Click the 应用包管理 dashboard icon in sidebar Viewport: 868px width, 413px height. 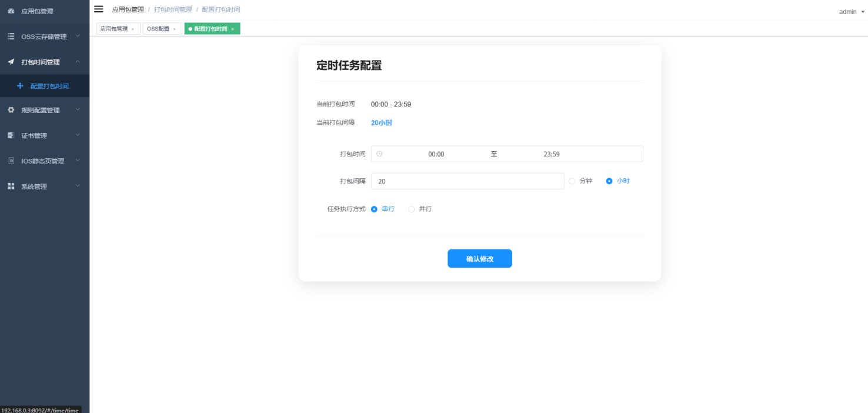point(11,11)
